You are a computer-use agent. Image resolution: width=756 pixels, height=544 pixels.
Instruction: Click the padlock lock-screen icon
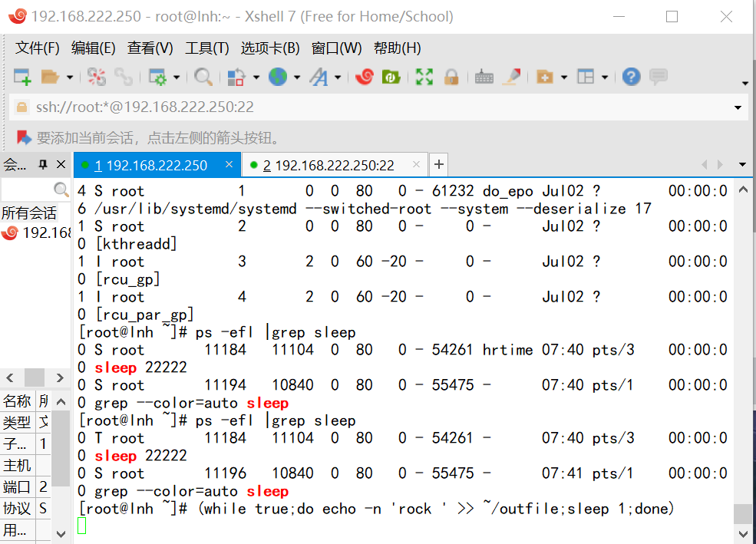coord(451,77)
